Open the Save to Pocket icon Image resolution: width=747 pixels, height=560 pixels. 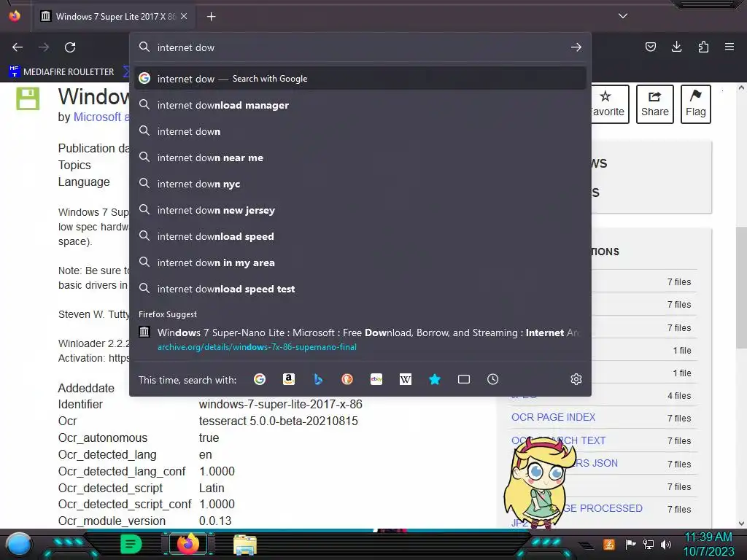click(x=650, y=47)
